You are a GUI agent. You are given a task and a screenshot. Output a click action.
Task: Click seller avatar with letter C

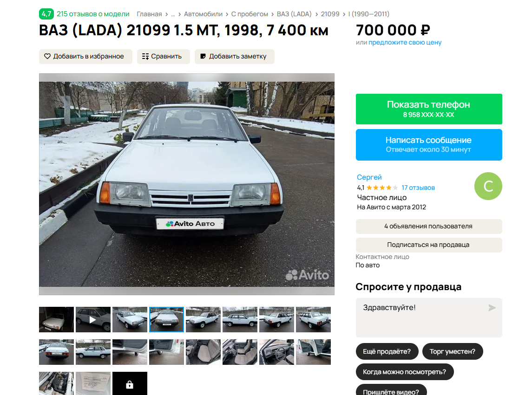488,186
